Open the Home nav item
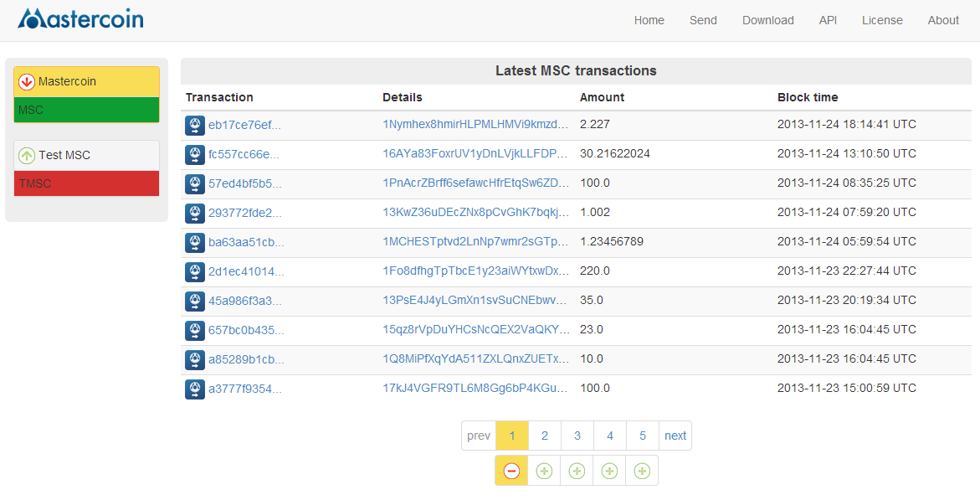This screenshot has height=495, width=980. pyautogui.click(x=649, y=20)
